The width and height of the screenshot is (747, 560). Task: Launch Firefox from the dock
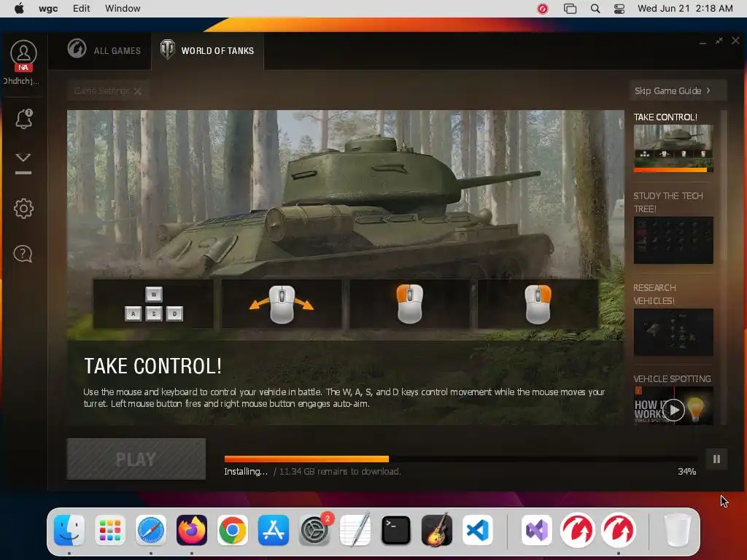click(x=192, y=530)
